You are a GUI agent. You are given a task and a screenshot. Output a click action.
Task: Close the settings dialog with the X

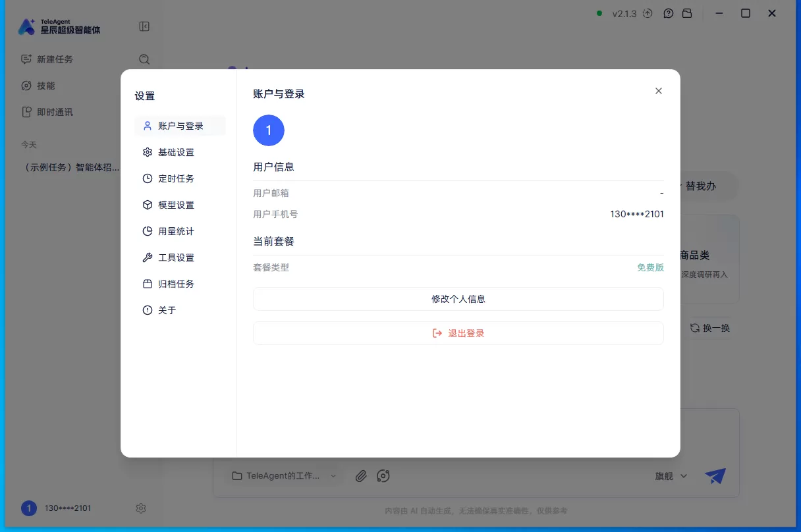point(658,91)
